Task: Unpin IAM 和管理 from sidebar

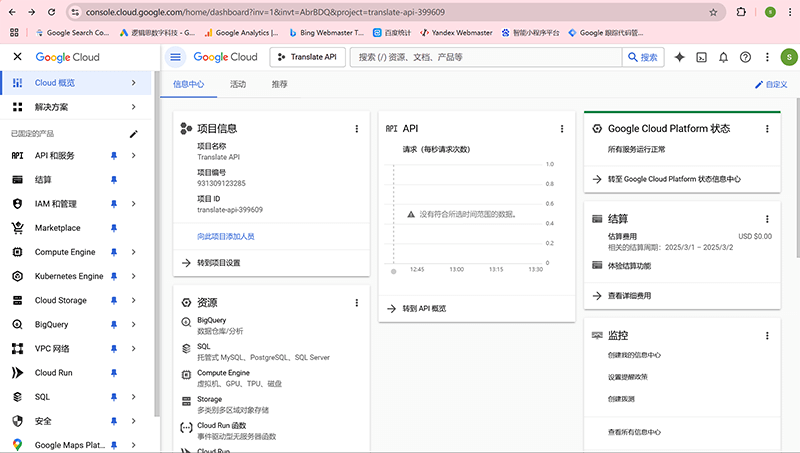Action: pyautogui.click(x=114, y=204)
